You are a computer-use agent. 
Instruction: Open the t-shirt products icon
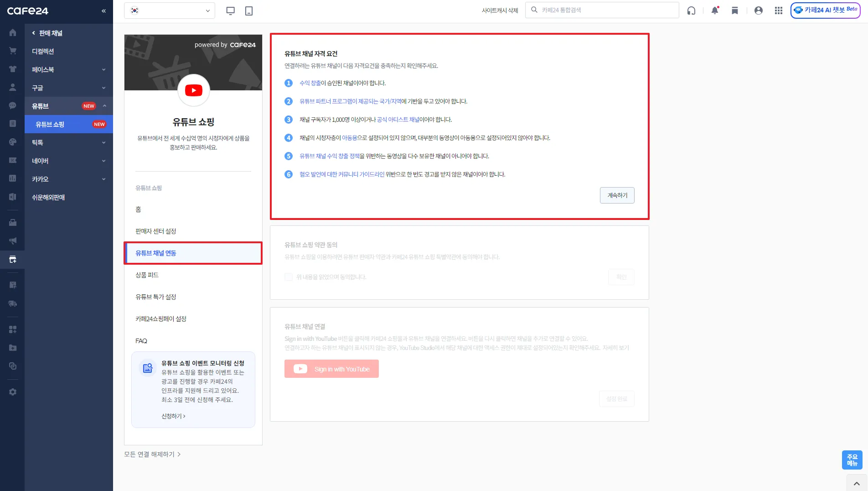[x=13, y=69]
